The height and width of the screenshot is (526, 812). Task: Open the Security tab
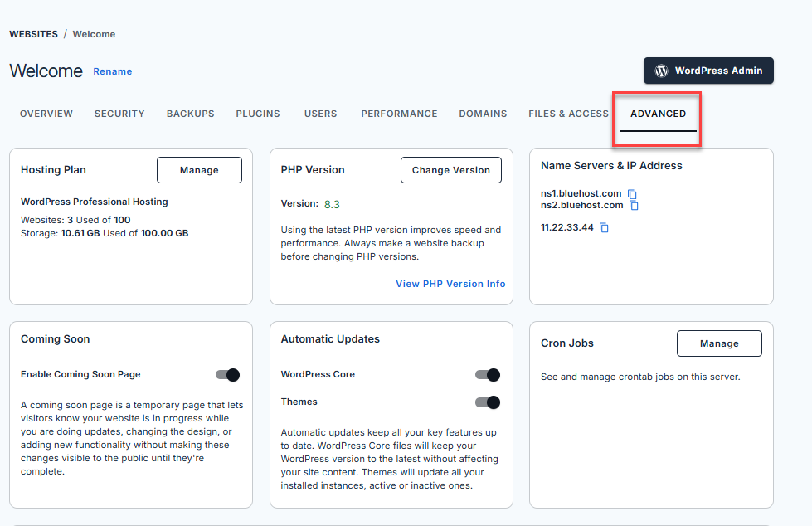[x=119, y=114]
